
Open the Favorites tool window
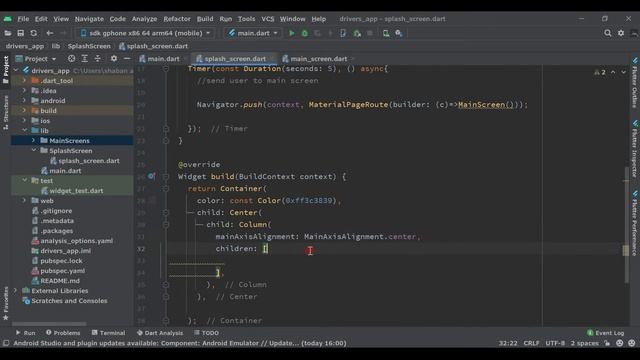coord(5,303)
